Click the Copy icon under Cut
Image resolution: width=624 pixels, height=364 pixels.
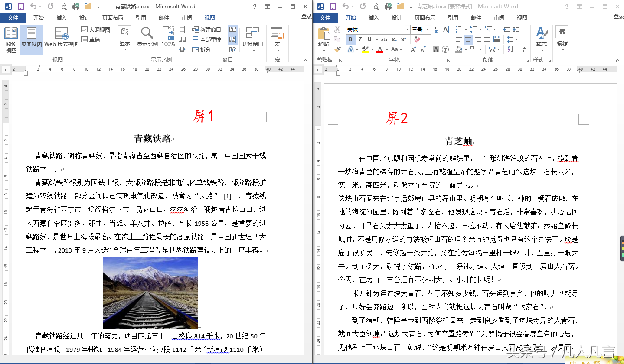337,39
